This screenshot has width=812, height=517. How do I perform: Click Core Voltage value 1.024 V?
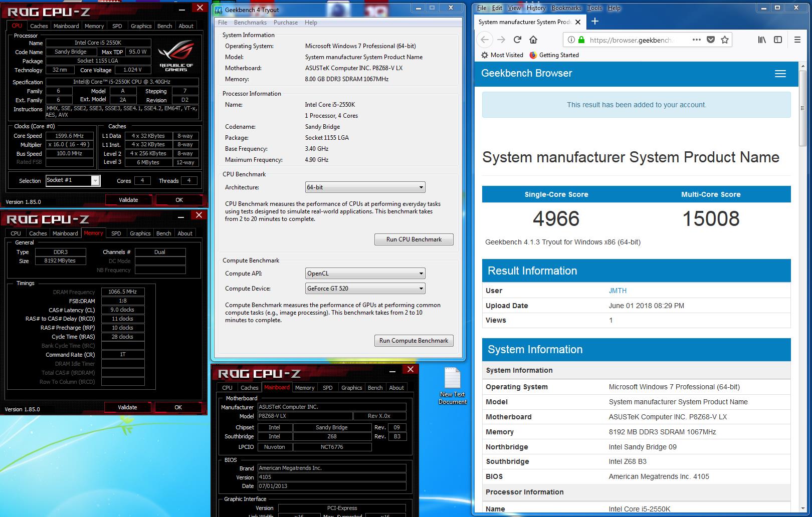(x=132, y=70)
